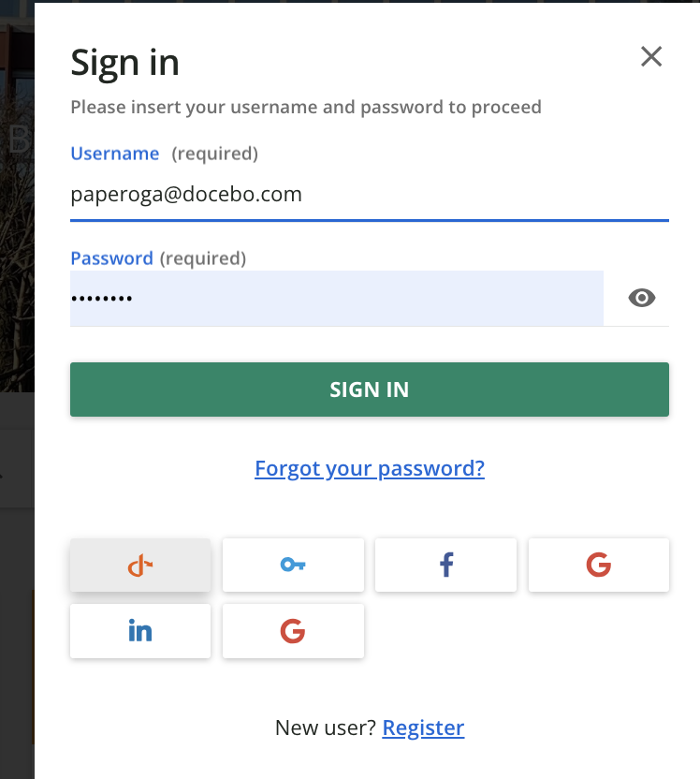This screenshot has height=779, width=700.
Task: Log in using the Facebook icon
Action: pos(445,565)
